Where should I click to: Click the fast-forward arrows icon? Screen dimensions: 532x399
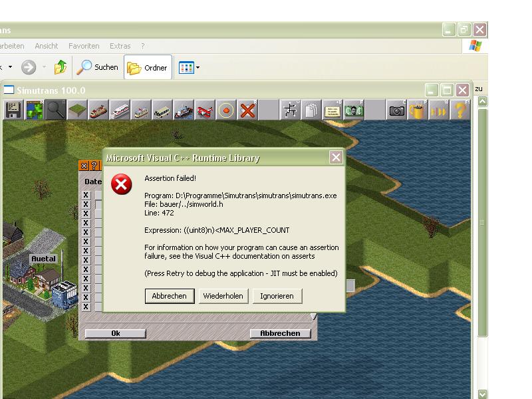[439, 110]
